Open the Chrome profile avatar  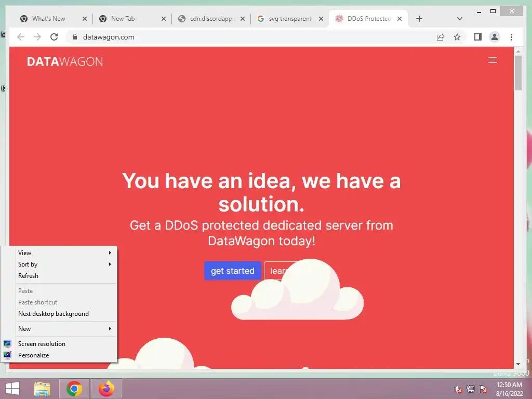(x=495, y=37)
